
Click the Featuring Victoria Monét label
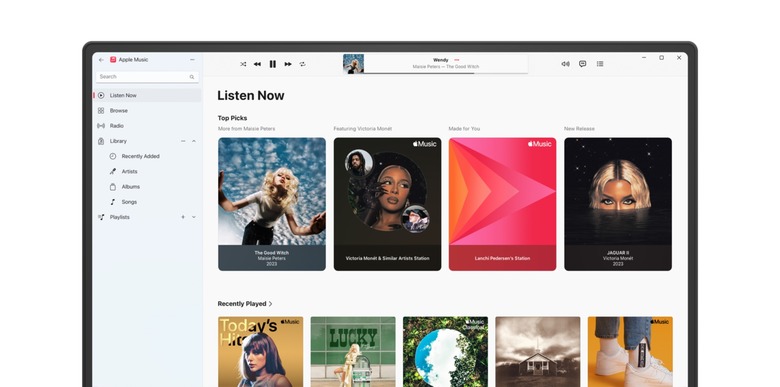364,129
